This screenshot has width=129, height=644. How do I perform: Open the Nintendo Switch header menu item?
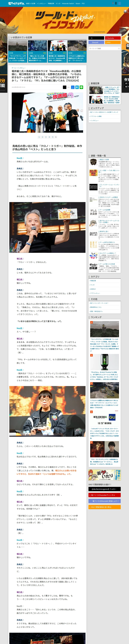tap(68, 4)
